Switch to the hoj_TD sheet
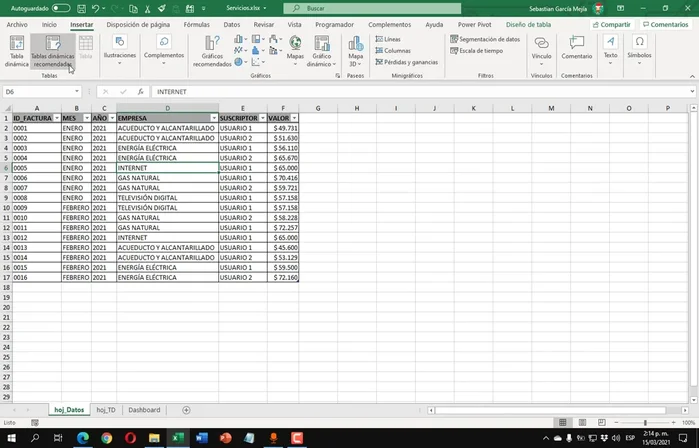699x448 pixels. [106, 410]
